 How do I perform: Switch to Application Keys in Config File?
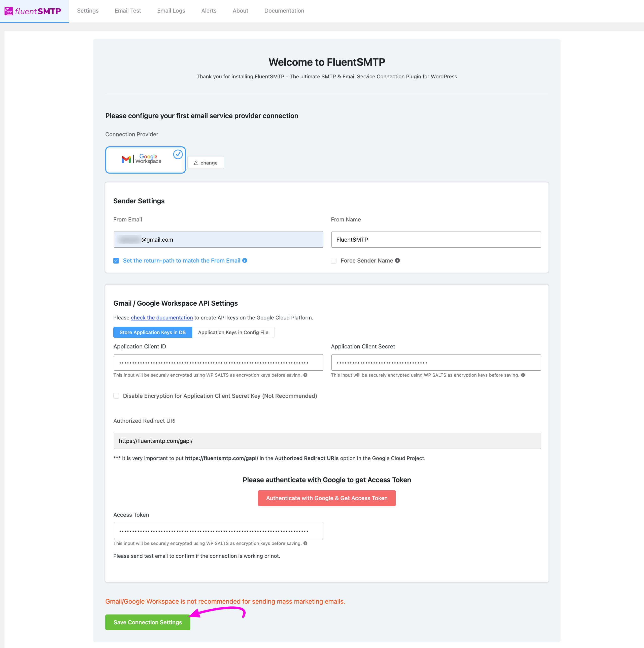click(233, 332)
